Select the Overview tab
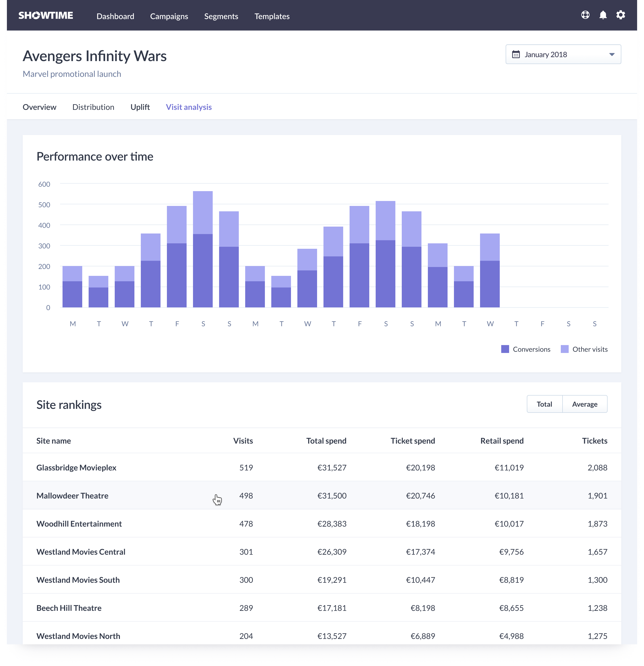The width and height of the screenshot is (644, 666). tap(39, 107)
